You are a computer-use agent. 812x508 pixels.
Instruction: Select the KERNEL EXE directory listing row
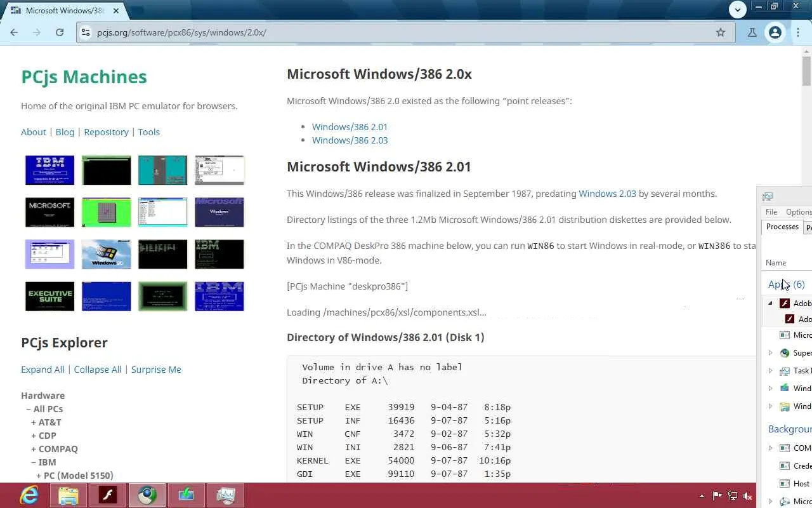coord(403,460)
